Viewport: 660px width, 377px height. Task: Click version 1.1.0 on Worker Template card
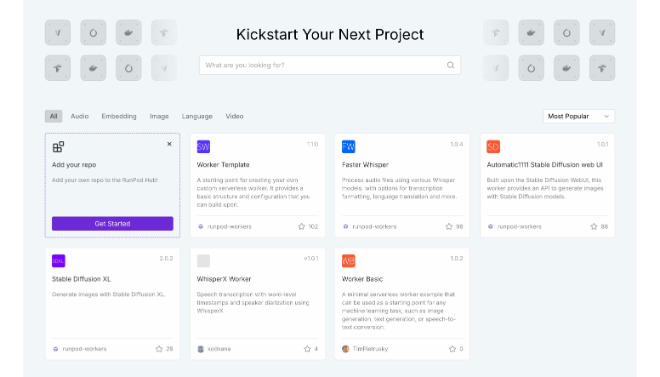click(x=312, y=144)
